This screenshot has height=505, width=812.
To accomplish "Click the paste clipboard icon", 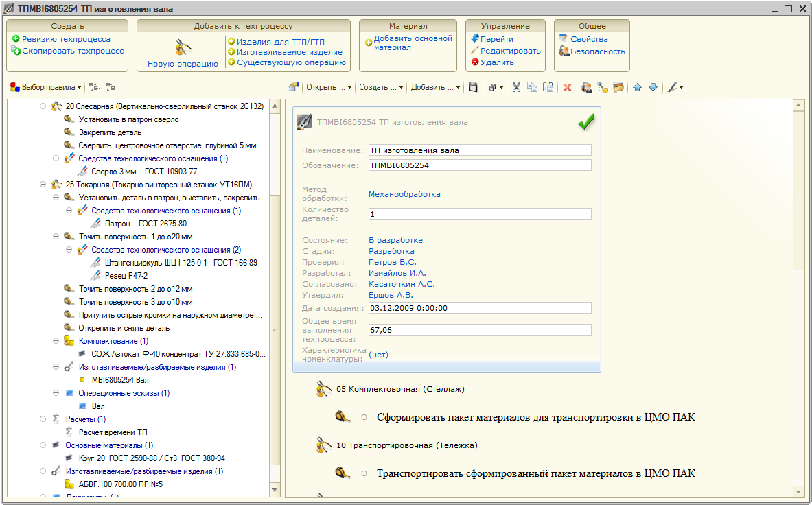I will (548, 88).
